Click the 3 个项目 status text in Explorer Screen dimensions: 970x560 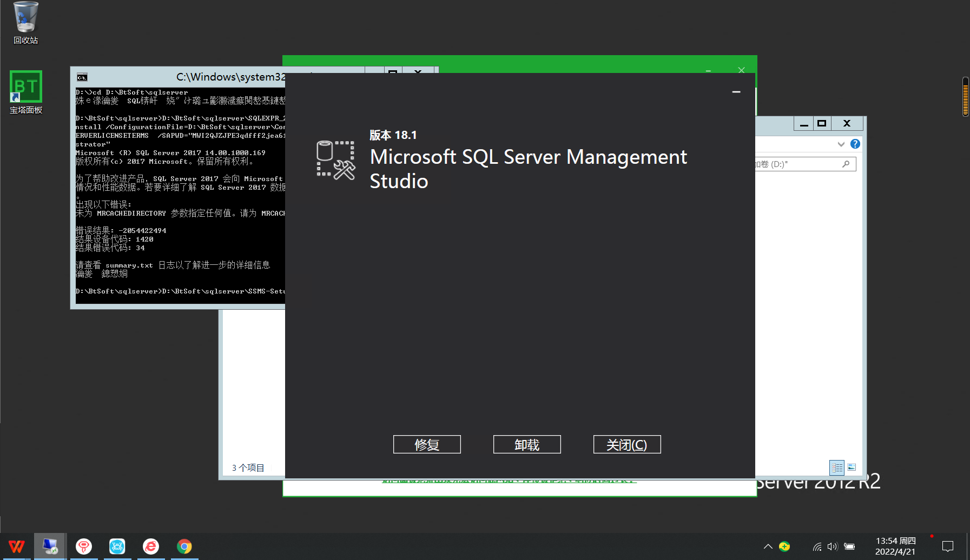(x=248, y=468)
